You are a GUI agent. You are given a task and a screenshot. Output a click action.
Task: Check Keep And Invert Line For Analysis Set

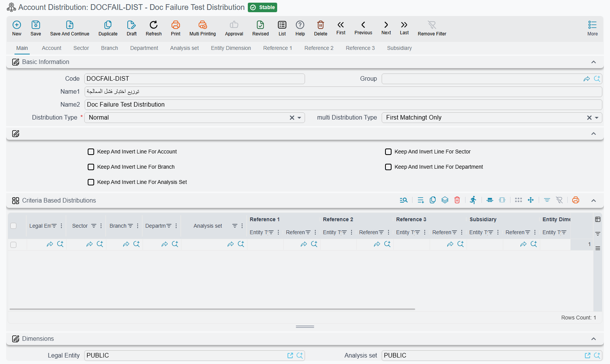click(91, 182)
